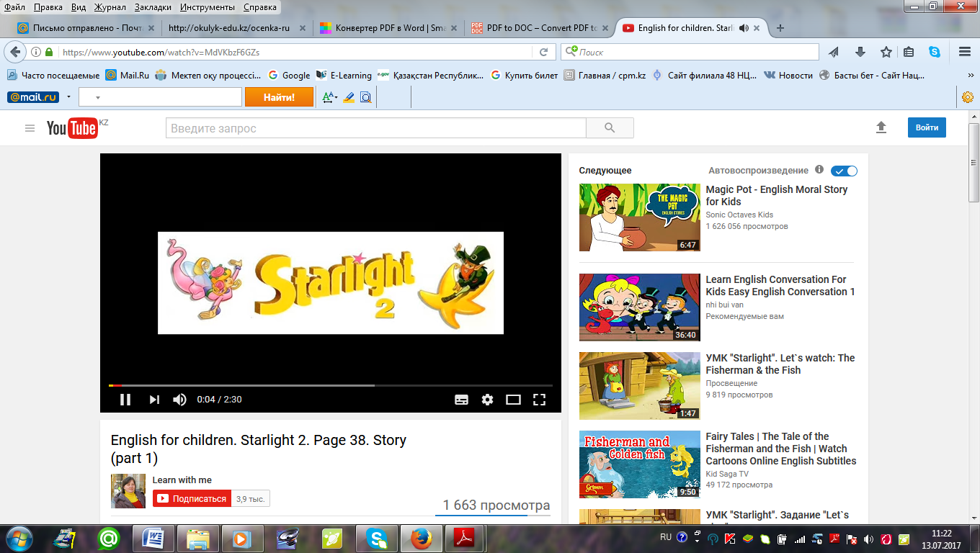
Task: Open a new browser tab
Action: coord(780,28)
